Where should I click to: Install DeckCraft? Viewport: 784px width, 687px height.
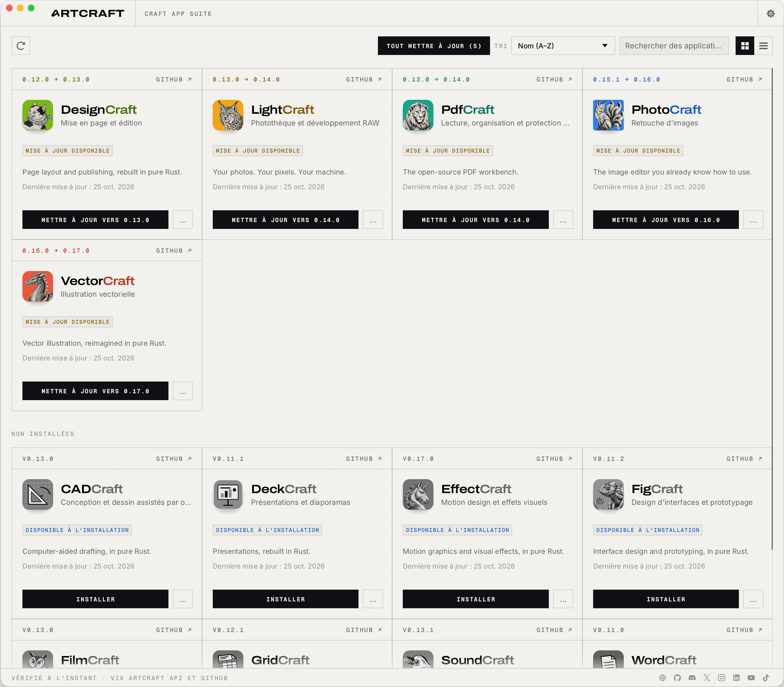click(285, 599)
